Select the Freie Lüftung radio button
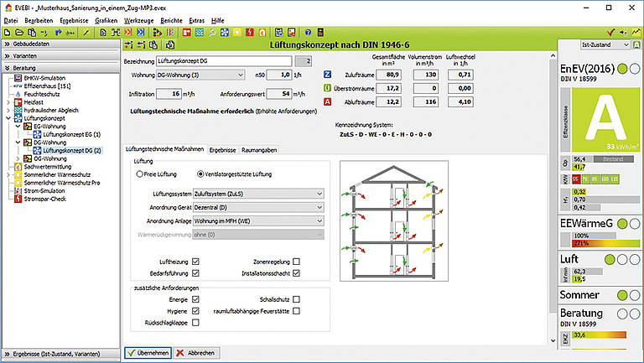The width and height of the screenshot is (644, 363). pyautogui.click(x=139, y=174)
